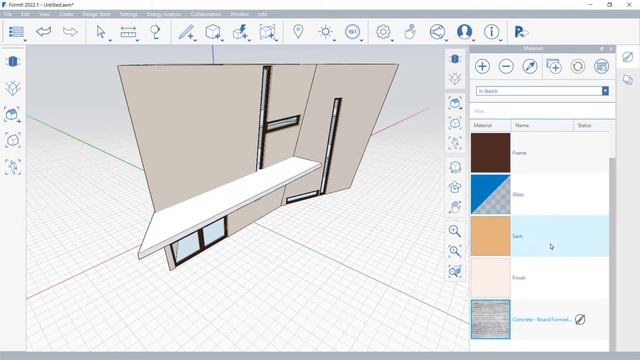Select the brown Frame material swatch
Screen dimensions: 640x360
click(491, 153)
